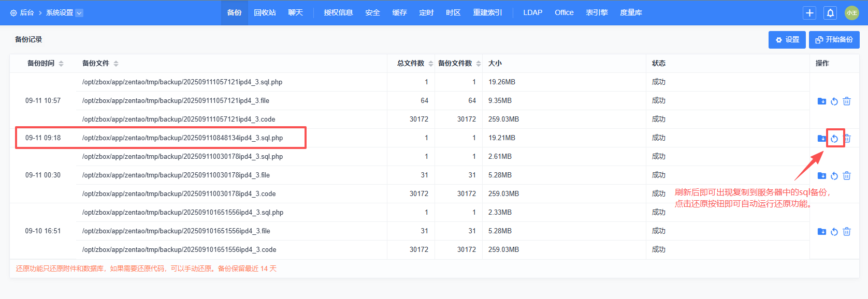Click the plus quick-add icon
The image size is (868, 299).
click(809, 13)
